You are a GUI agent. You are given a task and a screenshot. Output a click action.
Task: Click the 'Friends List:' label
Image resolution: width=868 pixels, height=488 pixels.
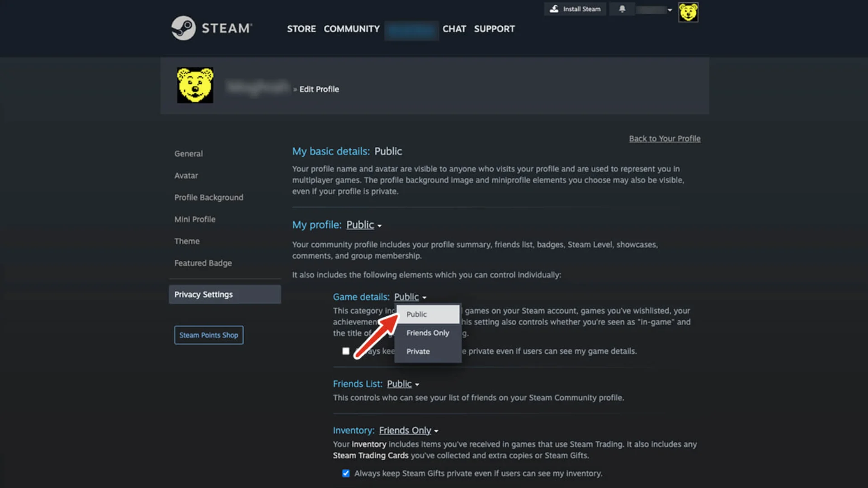(x=358, y=384)
